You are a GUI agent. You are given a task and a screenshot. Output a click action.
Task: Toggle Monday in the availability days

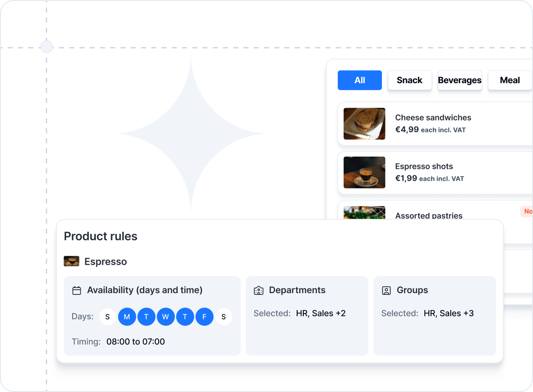(x=127, y=317)
